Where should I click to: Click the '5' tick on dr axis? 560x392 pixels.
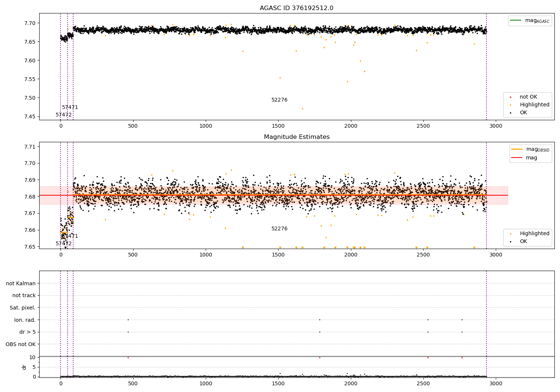click(34, 367)
